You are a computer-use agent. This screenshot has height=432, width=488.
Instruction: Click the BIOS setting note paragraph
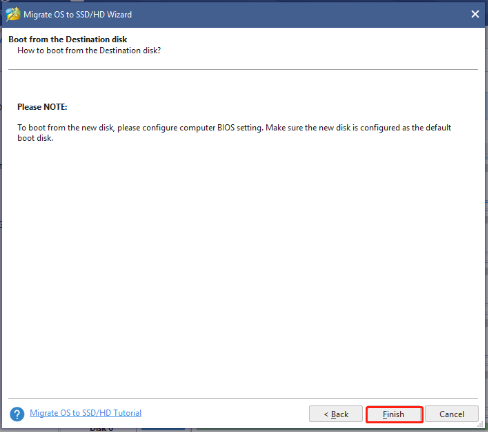pyautogui.click(x=234, y=133)
